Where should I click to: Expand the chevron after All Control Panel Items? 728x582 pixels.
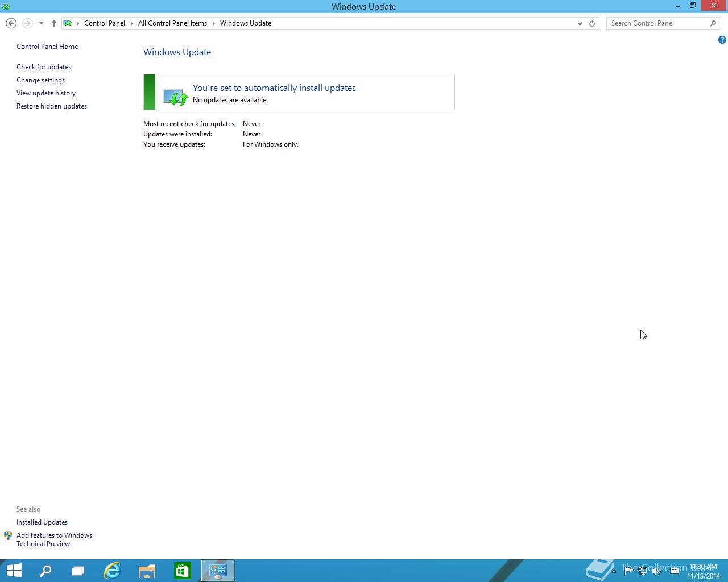pos(214,23)
